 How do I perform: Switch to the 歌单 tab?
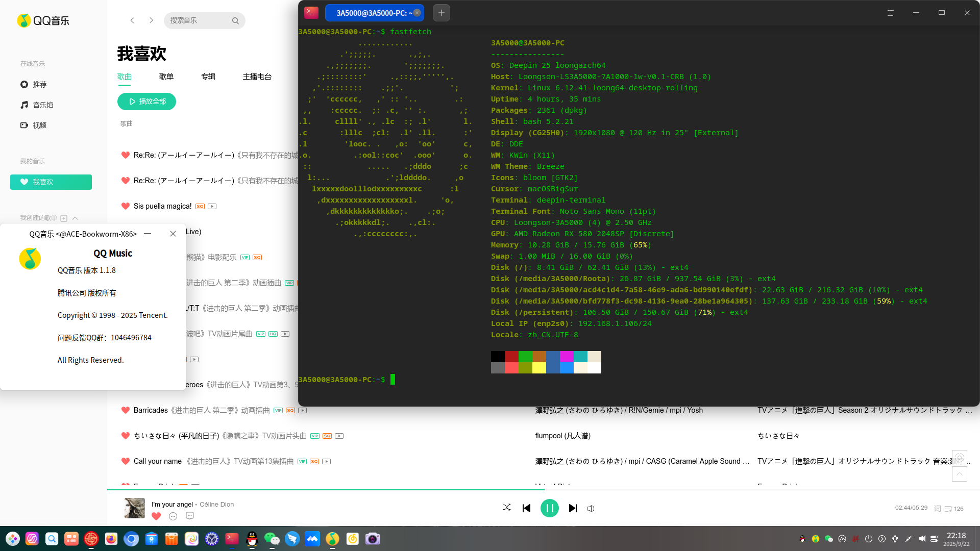point(166,77)
